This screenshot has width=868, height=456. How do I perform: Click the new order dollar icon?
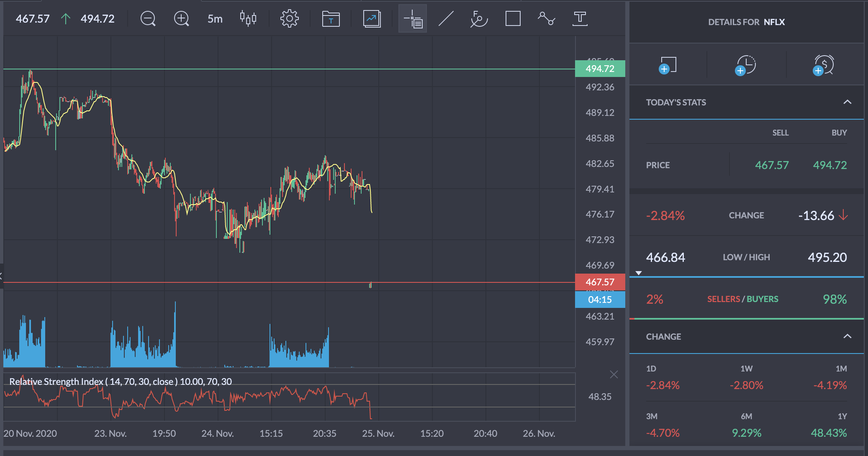point(824,65)
